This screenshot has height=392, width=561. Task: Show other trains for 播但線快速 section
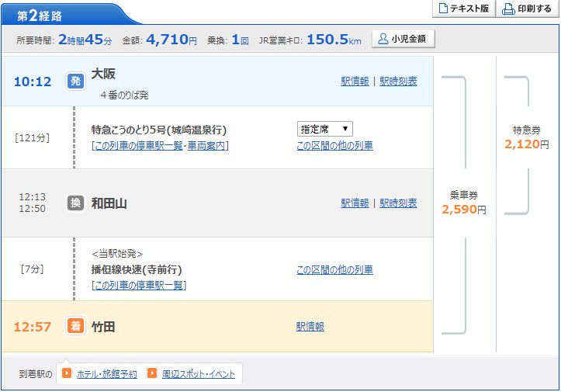click(334, 269)
